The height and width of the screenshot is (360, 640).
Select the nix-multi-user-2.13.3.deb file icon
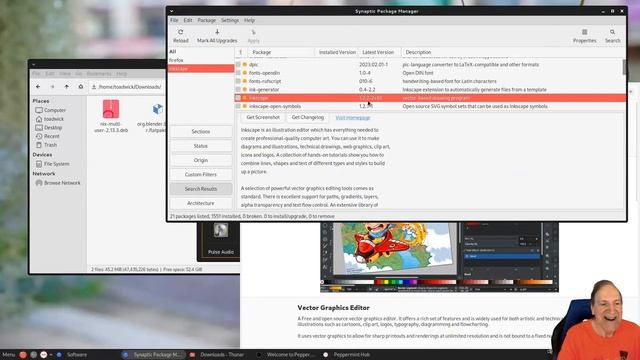(x=111, y=109)
